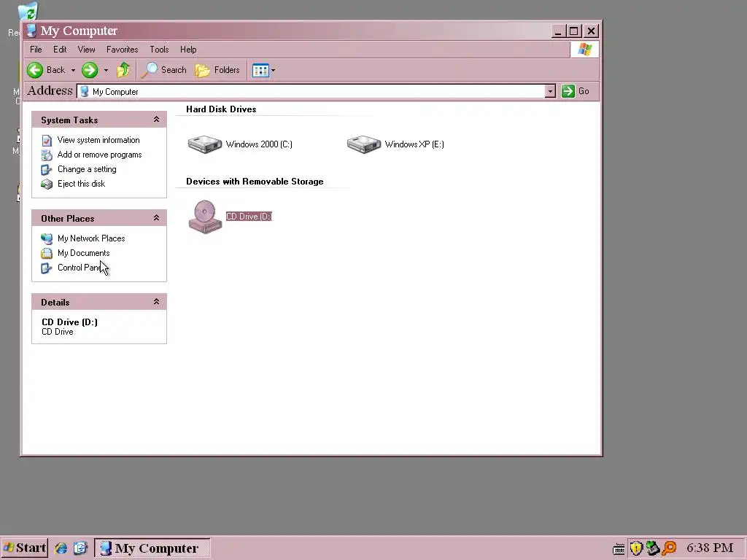The width and height of the screenshot is (747, 560).
Task: Open Control Panel link
Action: pos(81,268)
